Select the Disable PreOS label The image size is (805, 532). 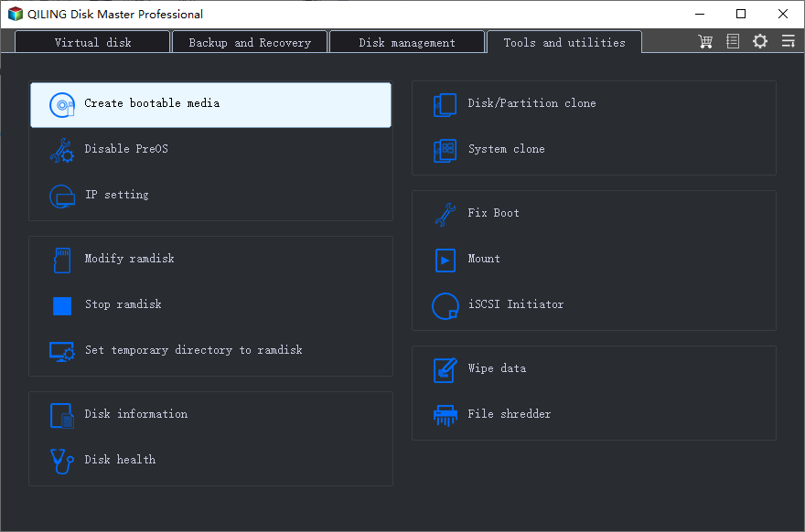[126, 149]
